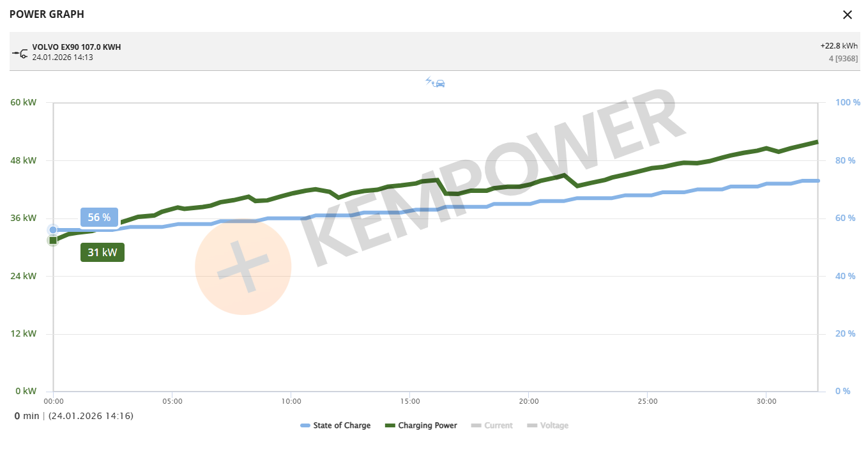Click the charging plug connector icon

click(x=20, y=52)
